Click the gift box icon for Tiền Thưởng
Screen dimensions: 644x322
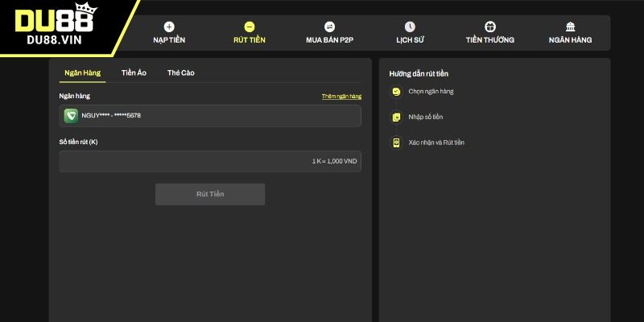tap(490, 27)
